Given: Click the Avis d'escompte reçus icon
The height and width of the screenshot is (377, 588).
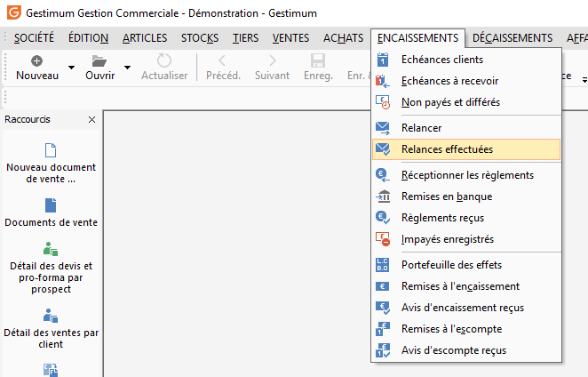Looking at the screenshot, I should click(383, 350).
